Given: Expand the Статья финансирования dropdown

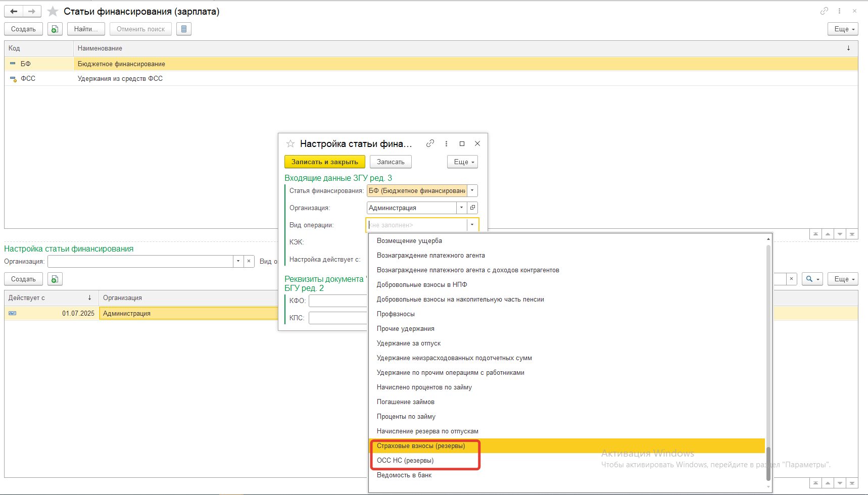Looking at the screenshot, I should point(472,191).
